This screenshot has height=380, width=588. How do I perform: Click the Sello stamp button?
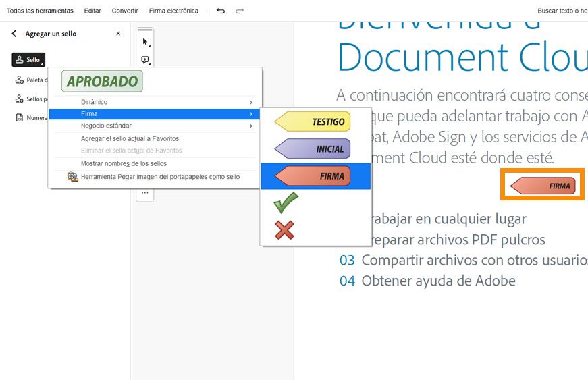(28, 60)
